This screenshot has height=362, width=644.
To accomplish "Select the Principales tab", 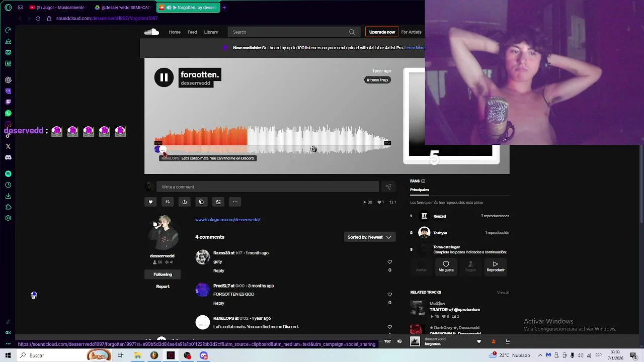I will [x=420, y=190].
